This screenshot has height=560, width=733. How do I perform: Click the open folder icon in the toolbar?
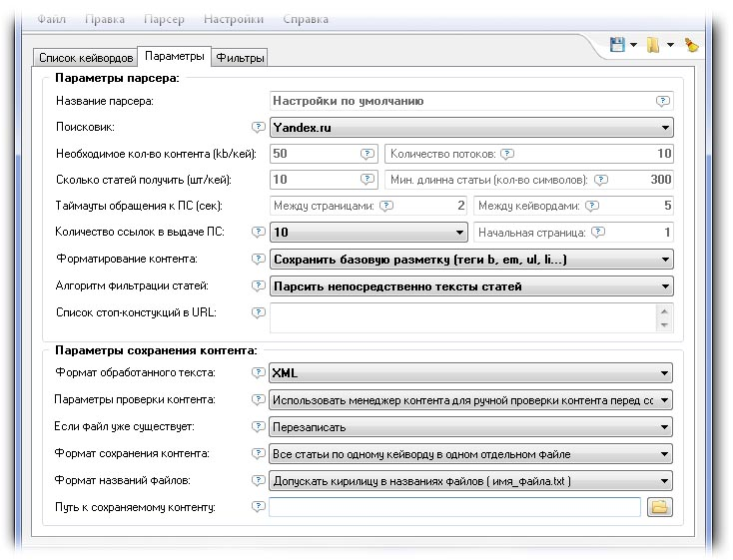(653, 45)
